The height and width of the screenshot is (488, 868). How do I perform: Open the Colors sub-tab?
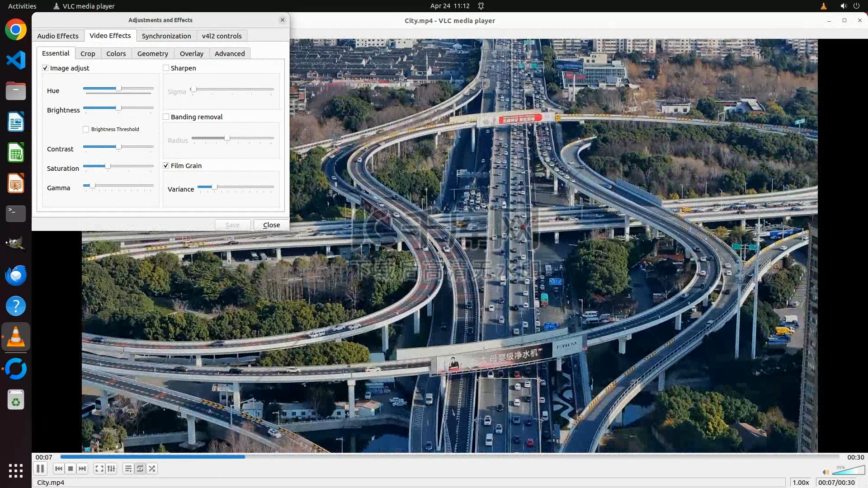[x=116, y=54]
